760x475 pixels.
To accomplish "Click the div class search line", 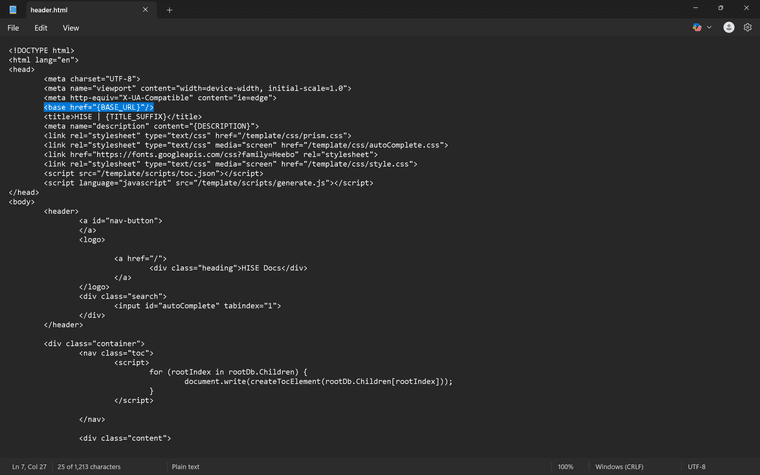I will 123,296.
